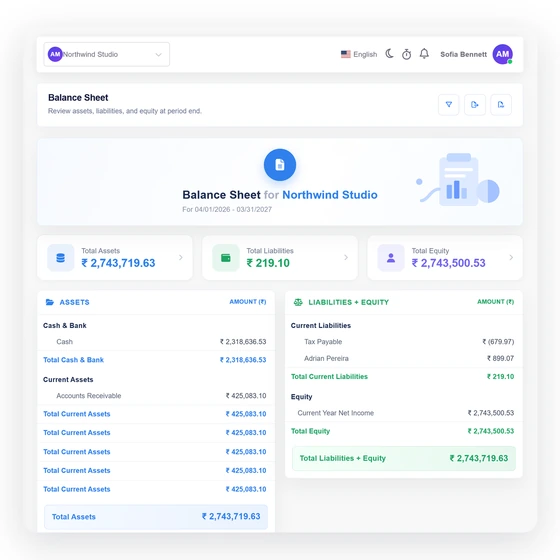Viewport: 560px width, 560px height.
Task: Open Sofia Bennett user avatar menu
Action: (x=502, y=54)
